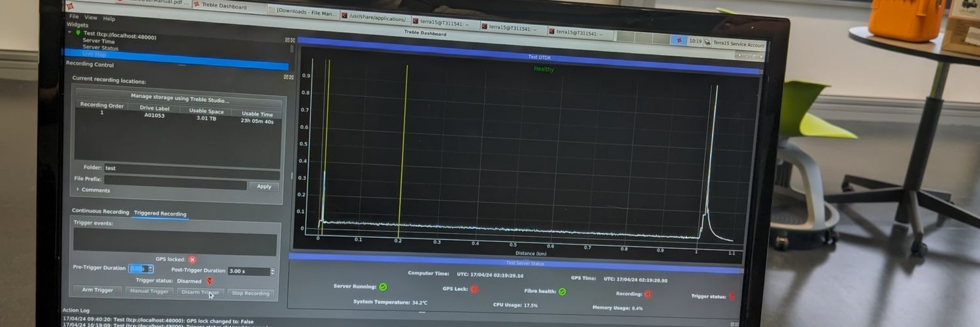This screenshot has height=327, width=980.
Task: Click the Disarm Trigger button
Action: tap(201, 292)
